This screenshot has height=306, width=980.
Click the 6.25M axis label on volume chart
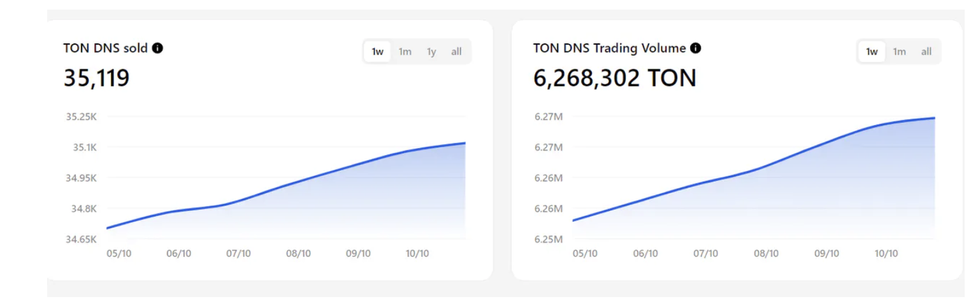point(549,239)
